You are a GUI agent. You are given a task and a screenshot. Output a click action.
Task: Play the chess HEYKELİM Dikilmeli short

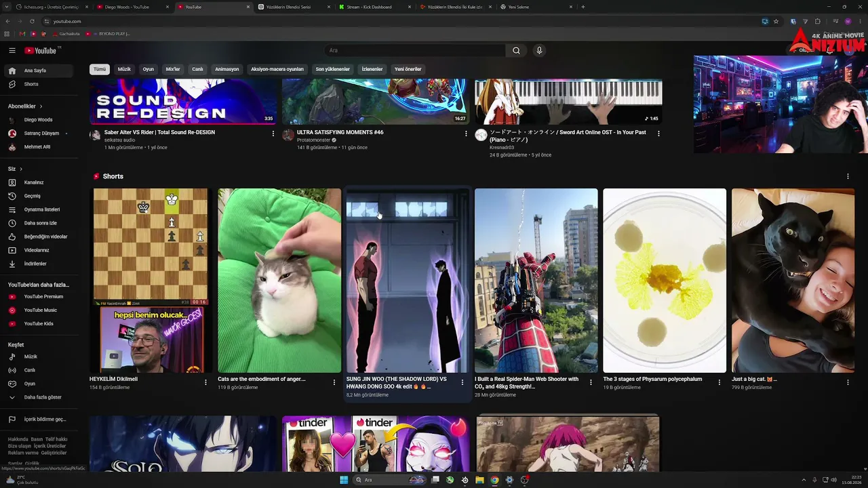(151, 281)
